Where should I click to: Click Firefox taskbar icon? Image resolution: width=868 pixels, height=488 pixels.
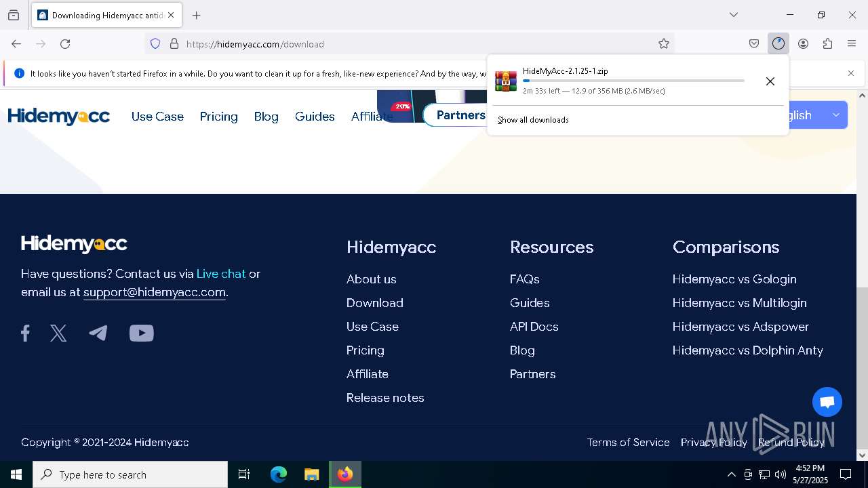pos(345,474)
